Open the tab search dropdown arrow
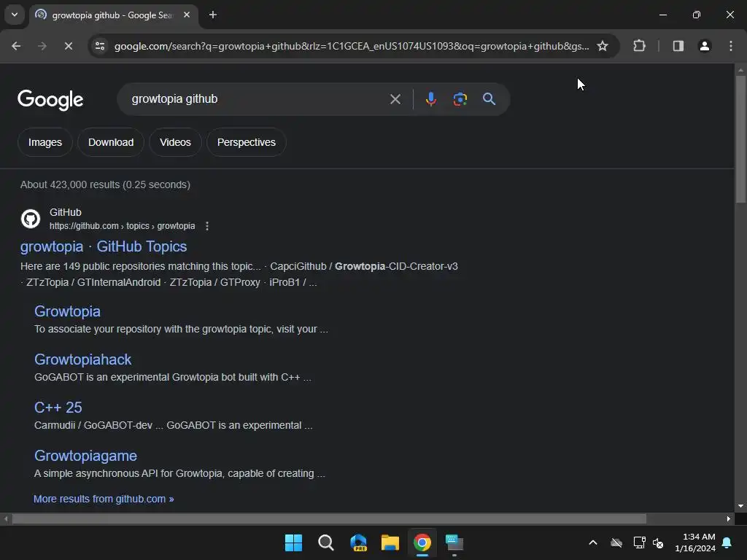 tap(15, 15)
